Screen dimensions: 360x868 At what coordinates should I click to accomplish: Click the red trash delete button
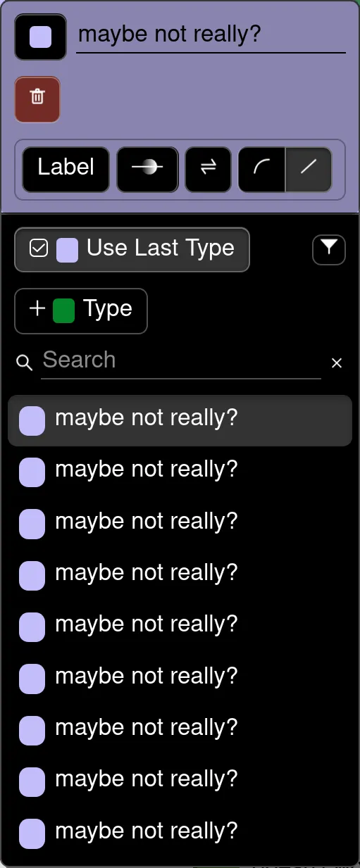click(x=37, y=99)
